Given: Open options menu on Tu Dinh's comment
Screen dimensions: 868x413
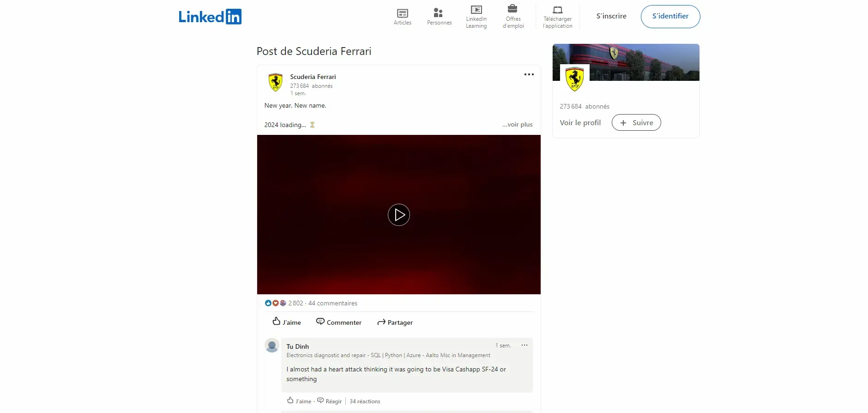Looking at the screenshot, I should click(524, 345).
